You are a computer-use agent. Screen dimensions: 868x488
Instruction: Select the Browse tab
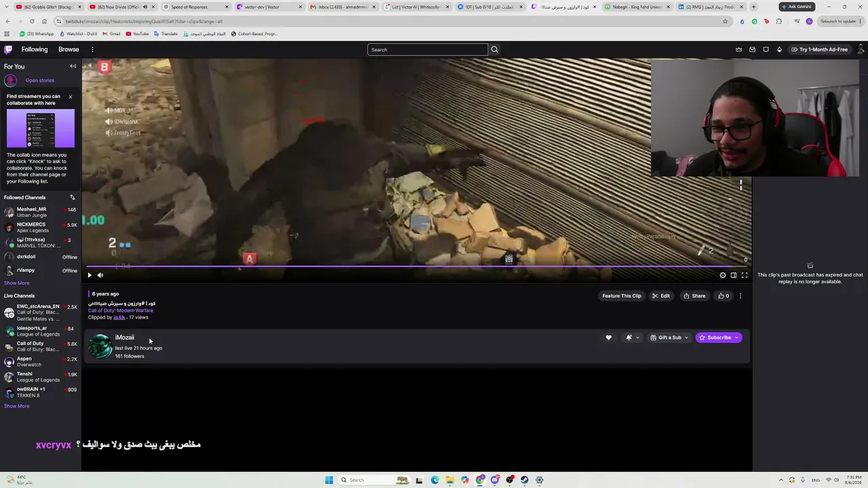click(x=68, y=49)
